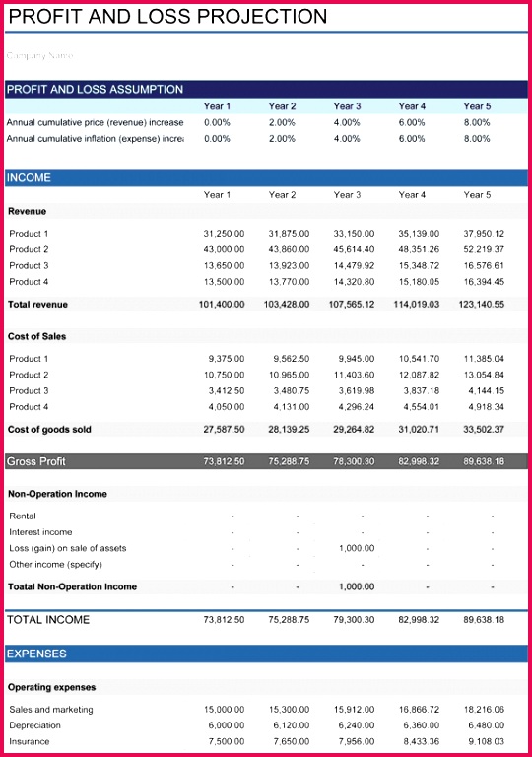Select the Operating expenses subheading
The height and width of the screenshot is (757, 532).
coord(51,687)
